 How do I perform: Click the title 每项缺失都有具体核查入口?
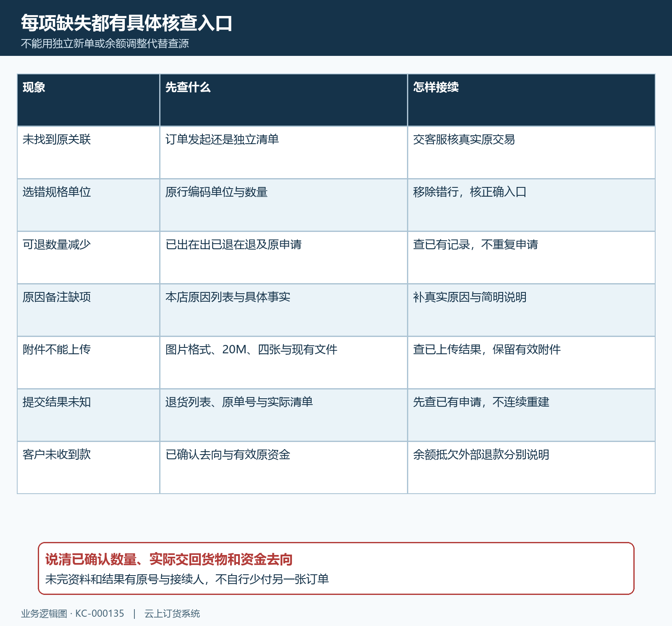point(126,23)
